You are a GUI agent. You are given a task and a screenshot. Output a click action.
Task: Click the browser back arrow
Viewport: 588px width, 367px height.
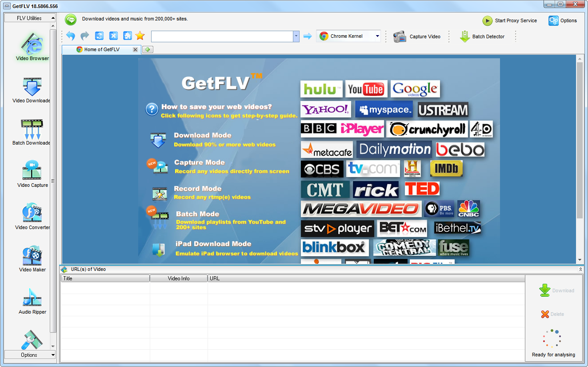click(x=70, y=36)
